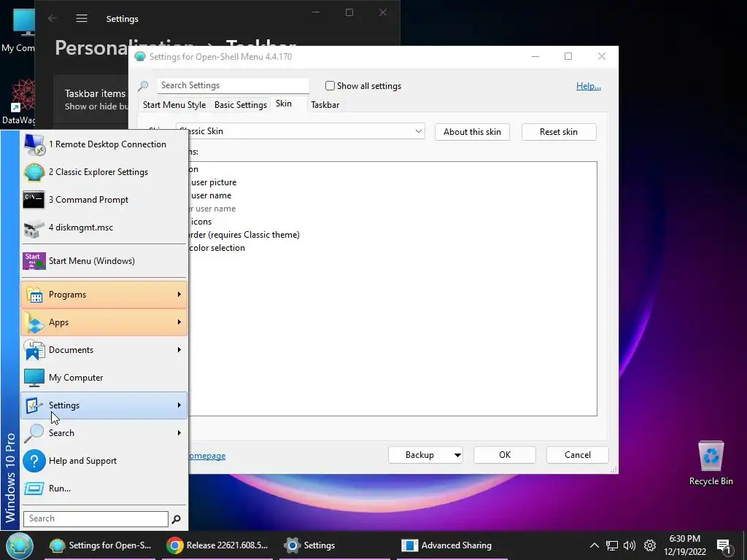
Task: Click the Search Settings input field
Action: 233,86
